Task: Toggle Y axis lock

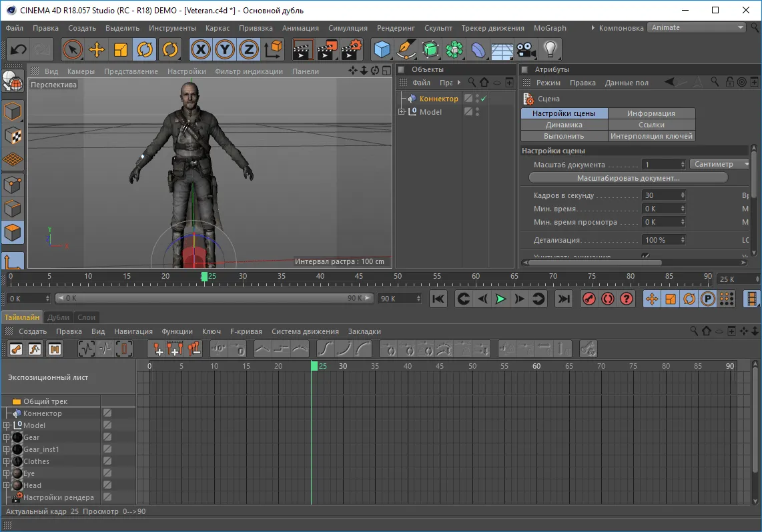Action: tap(225, 49)
